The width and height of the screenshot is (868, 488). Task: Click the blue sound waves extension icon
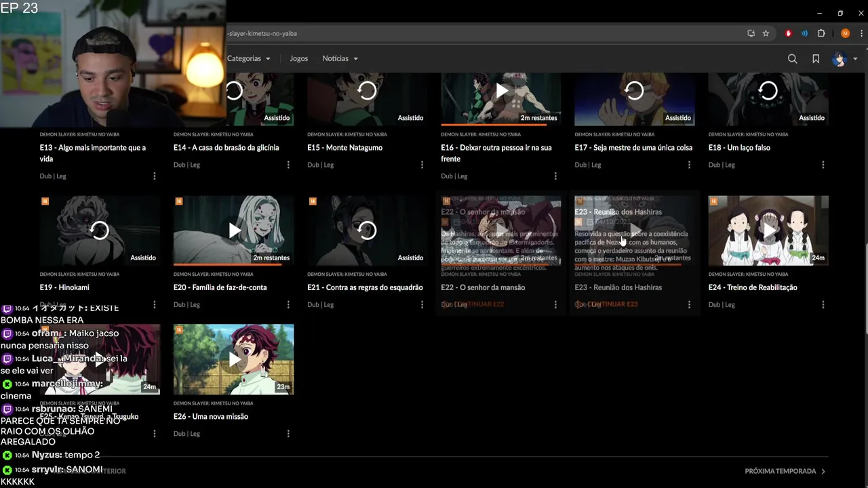pos(804,33)
